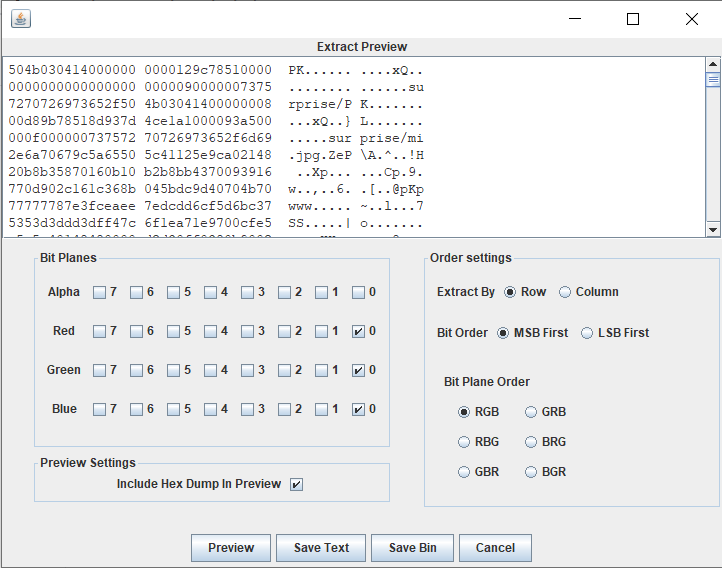Check the Red bit plane 1 checkbox
The width and height of the screenshot is (722, 568).
pyautogui.click(x=321, y=331)
